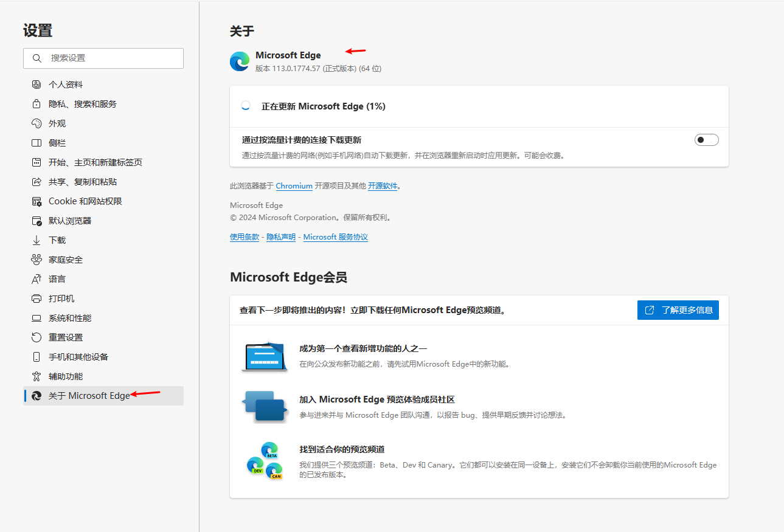Click the accessibility icon beside 辅助功能
The image size is (784, 532).
(x=36, y=376)
